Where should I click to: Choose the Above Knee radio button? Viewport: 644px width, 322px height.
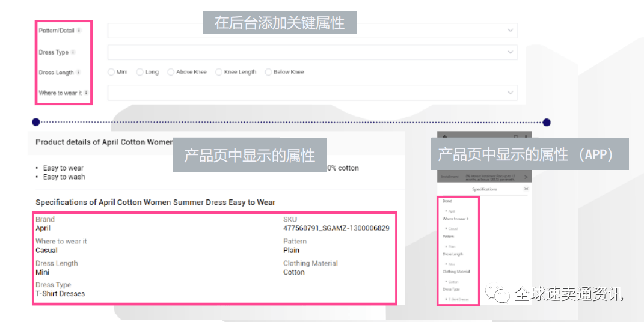coord(171,72)
